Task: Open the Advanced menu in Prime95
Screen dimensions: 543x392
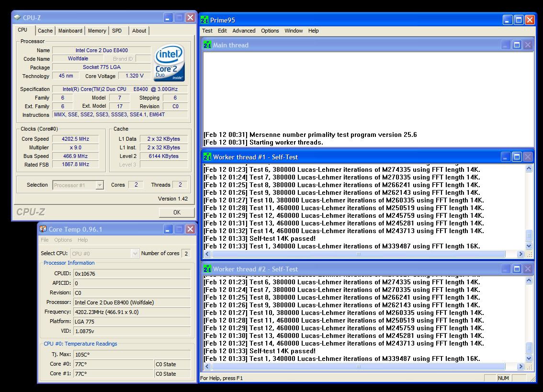Action: (244, 31)
